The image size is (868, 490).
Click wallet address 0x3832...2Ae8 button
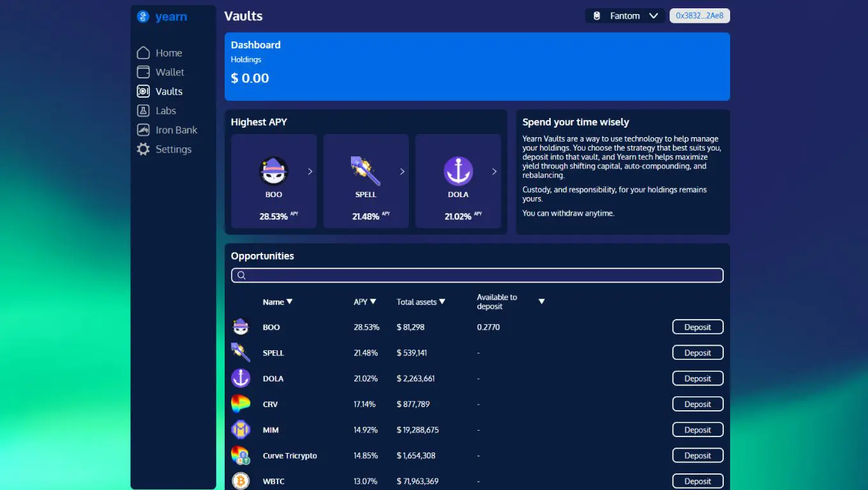pos(700,16)
